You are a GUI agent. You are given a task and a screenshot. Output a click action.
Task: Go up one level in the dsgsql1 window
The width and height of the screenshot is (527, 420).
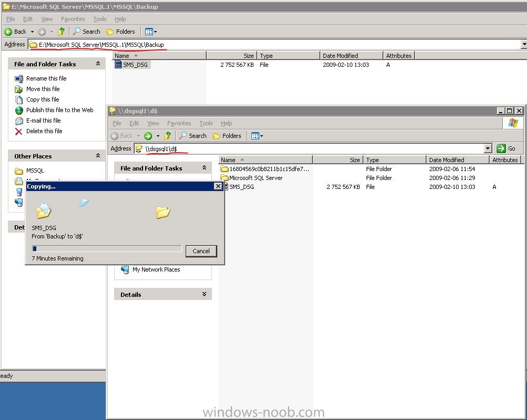[167, 136]
